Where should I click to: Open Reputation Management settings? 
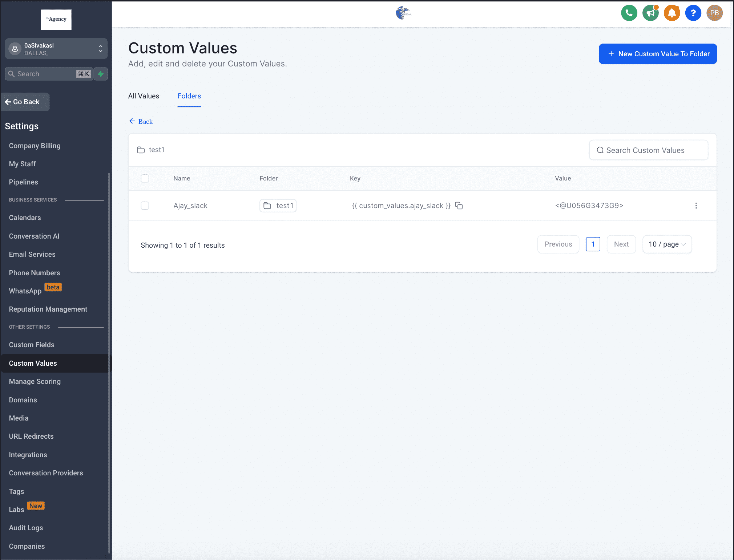click(48, 309)
